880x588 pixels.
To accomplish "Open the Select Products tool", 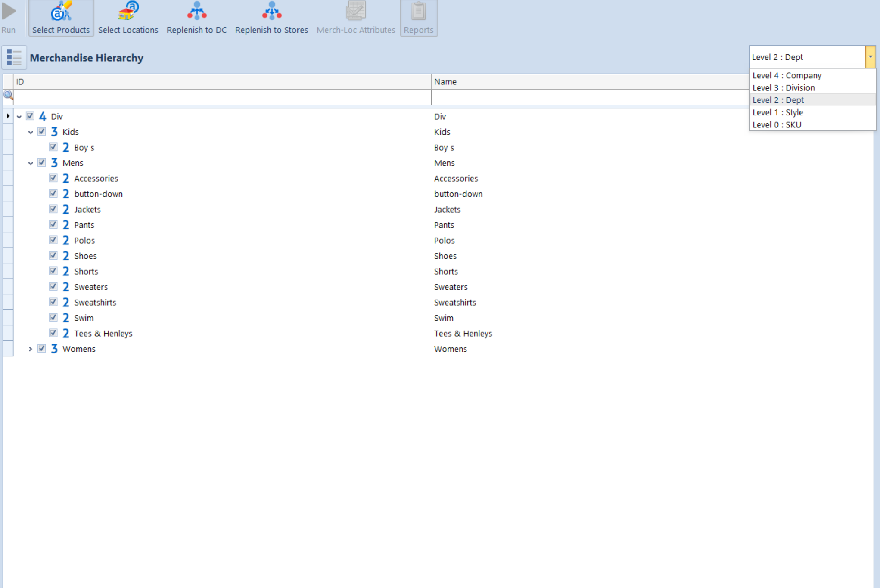I will pos(61,18).
